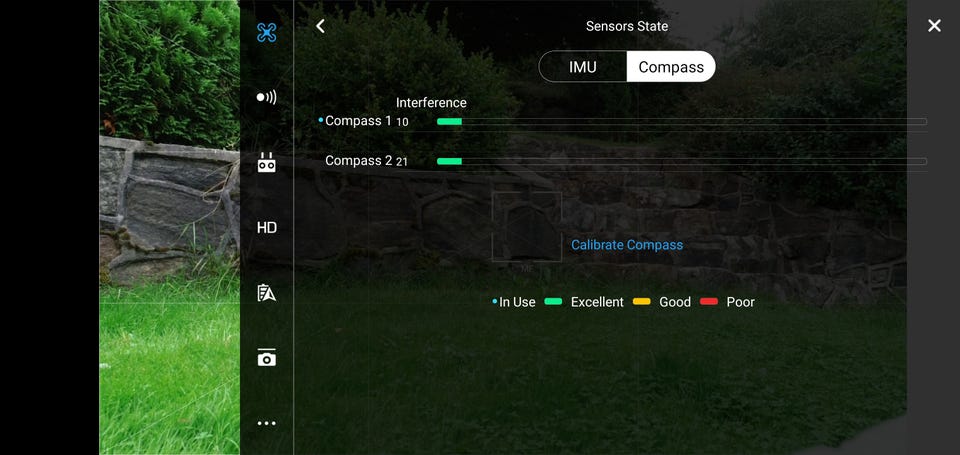Click the Poor red legend swatch

(709, 301)
